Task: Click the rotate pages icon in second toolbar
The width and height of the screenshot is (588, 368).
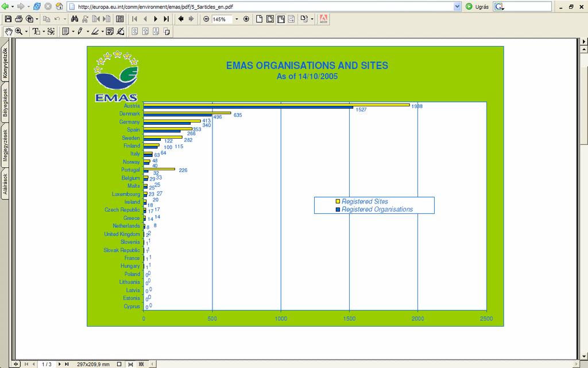Action: (167, 32)
